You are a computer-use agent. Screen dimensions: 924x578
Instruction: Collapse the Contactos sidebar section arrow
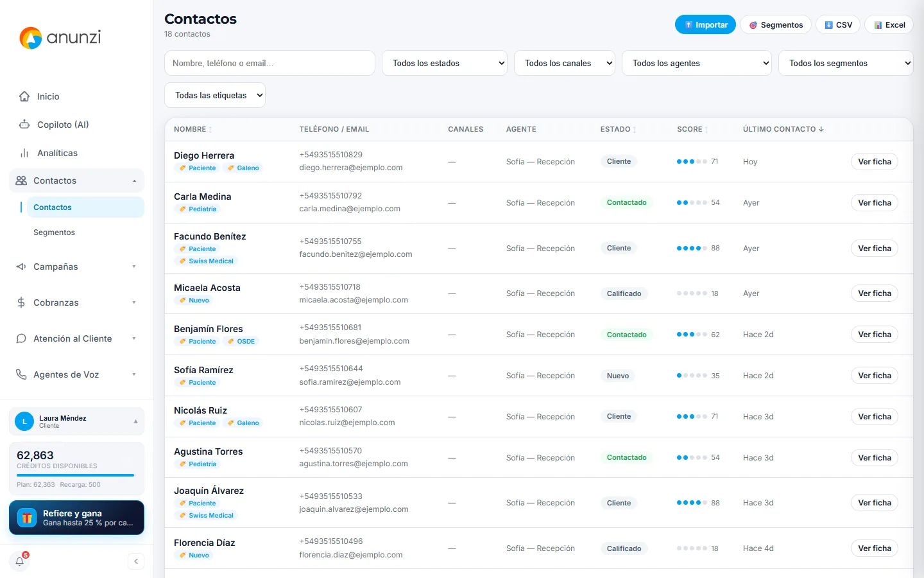pos(134,181)
